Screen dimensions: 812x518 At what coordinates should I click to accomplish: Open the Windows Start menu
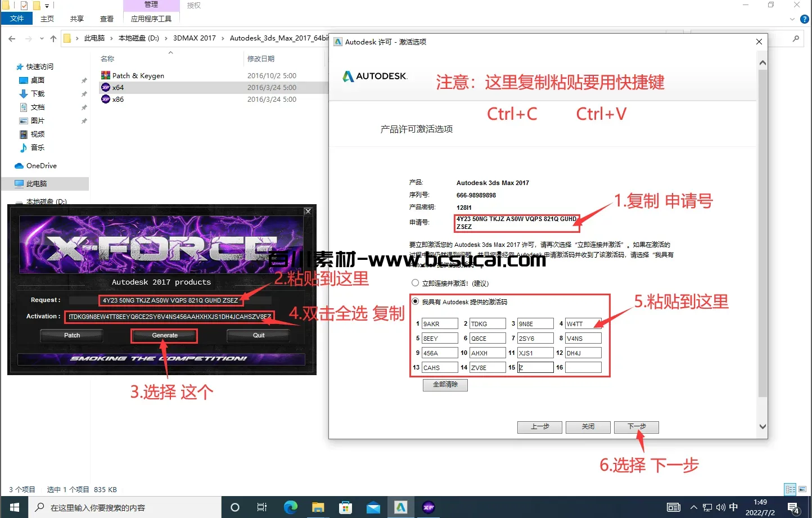(x=14, y=507)
